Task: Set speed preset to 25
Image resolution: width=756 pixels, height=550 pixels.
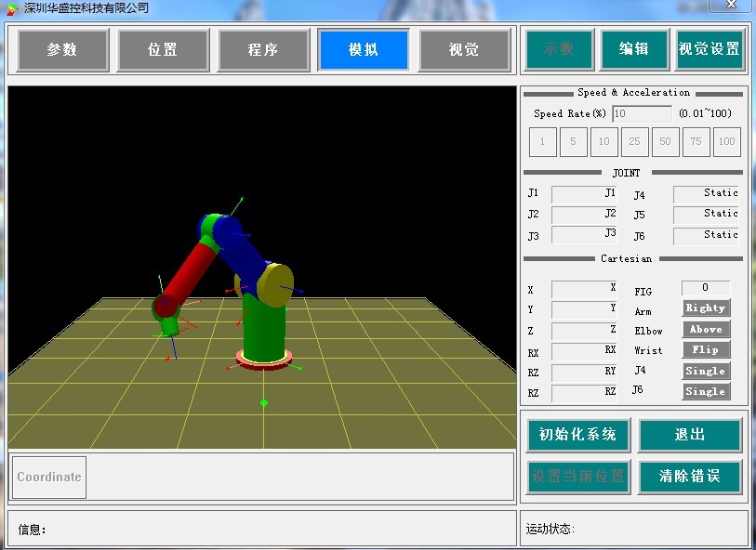Action: tap(634, 142)
